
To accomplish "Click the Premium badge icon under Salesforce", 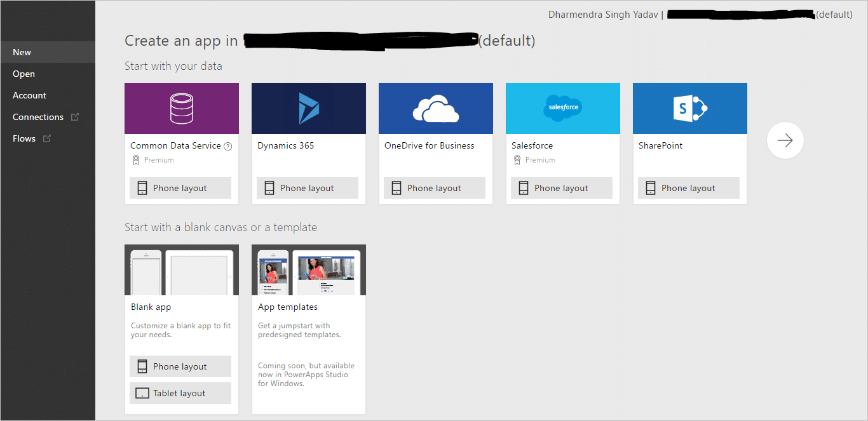I will 517,160.
